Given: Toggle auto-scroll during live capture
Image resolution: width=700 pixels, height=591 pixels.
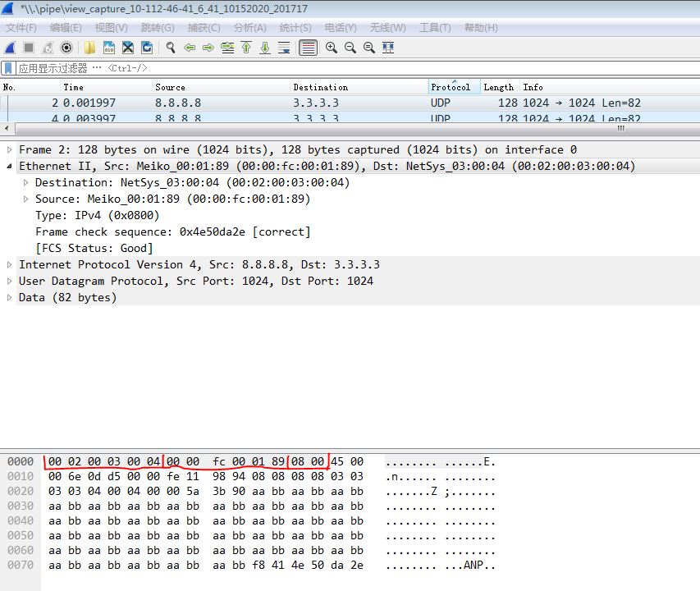Looking at the screenshot, I should point(283,48).
